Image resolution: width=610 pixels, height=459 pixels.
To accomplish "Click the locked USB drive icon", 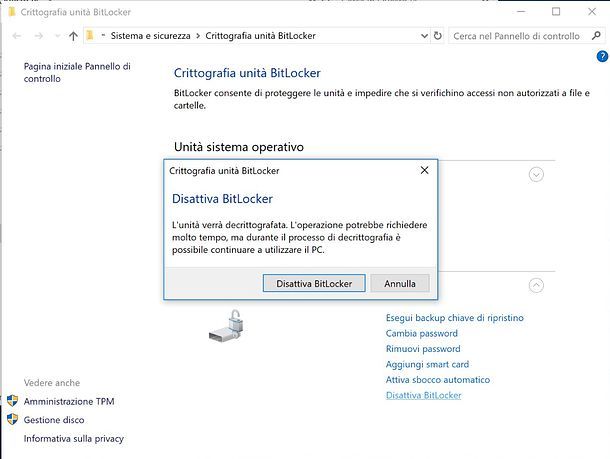I will pyautogui.click(x=226, y=327).
